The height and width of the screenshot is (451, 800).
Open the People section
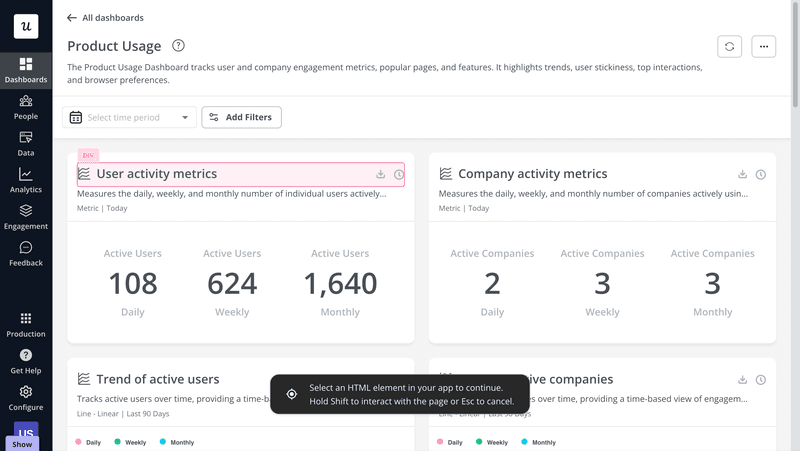(26, 107)
